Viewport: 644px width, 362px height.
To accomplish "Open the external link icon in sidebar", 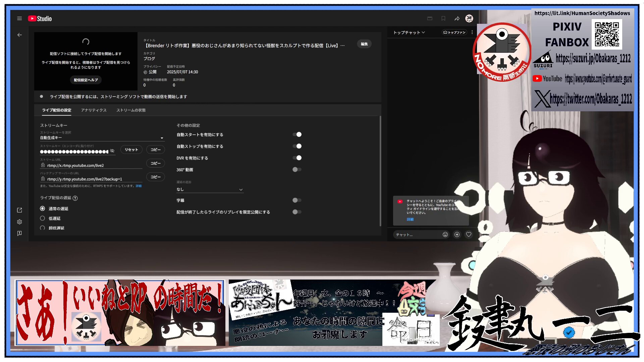I will tap(19, 210).
